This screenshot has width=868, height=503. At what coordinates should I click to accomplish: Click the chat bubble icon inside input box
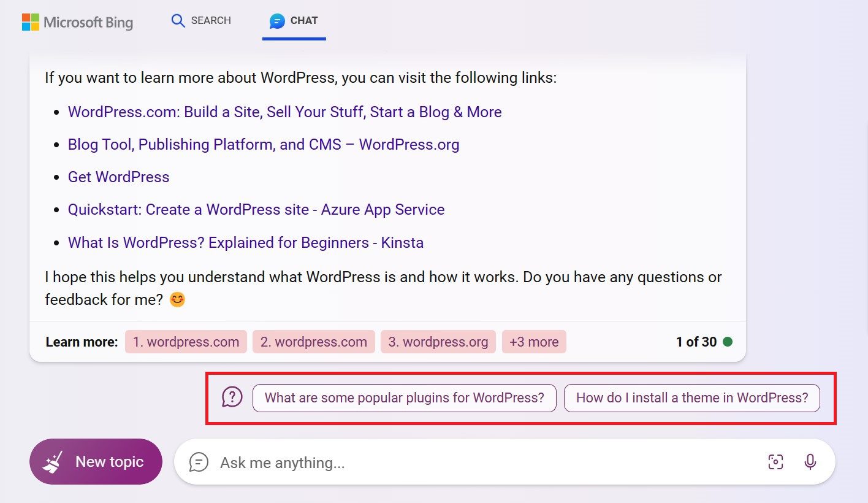click(x=198, y=462)
